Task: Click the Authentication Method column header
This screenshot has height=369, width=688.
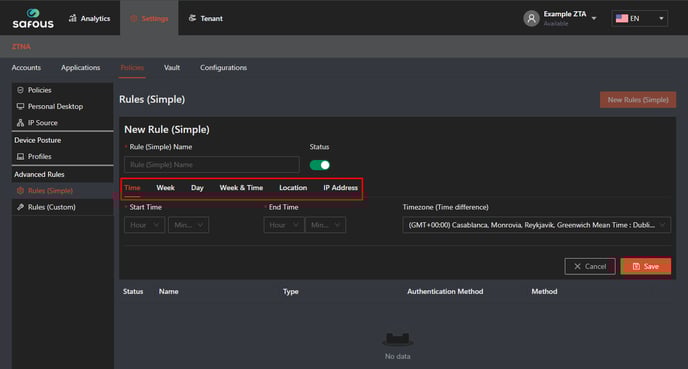Action: tap(445, 291)
